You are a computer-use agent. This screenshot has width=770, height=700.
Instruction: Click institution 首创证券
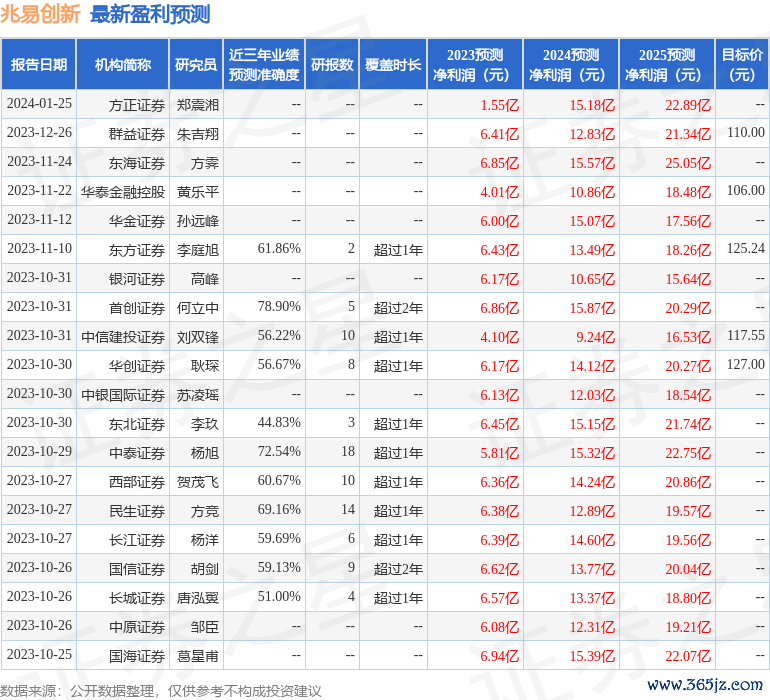pos(137,308)
